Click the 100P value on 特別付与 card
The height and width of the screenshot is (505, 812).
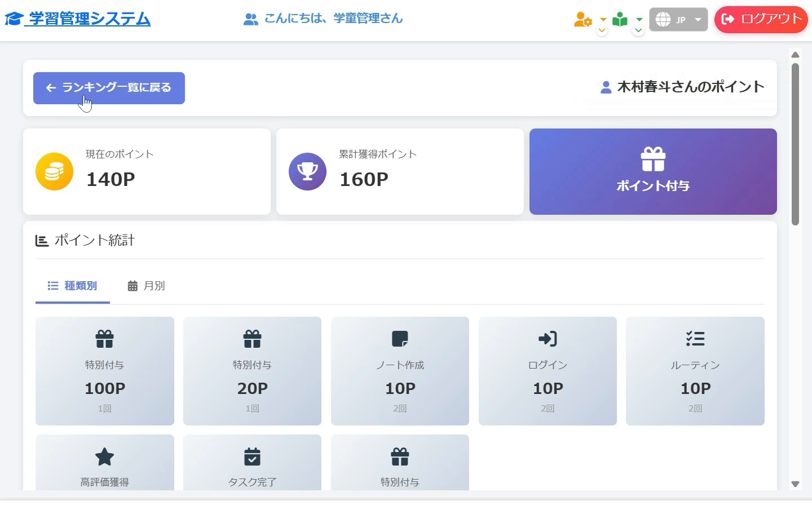tap(105, 388)
